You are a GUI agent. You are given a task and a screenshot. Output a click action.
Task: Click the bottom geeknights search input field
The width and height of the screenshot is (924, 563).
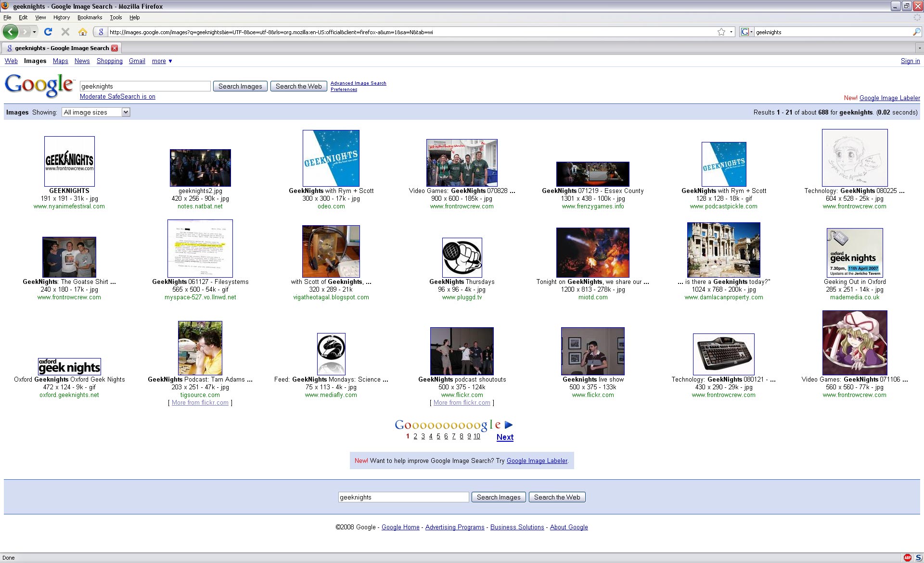[x=403, y=497]
